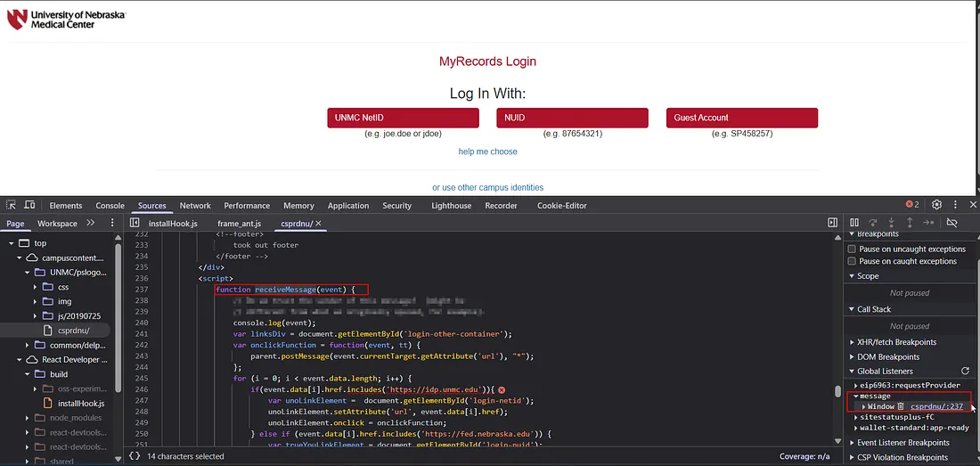Pause script execution button
This screenshot has width=980, height=466.
[854, 223]
